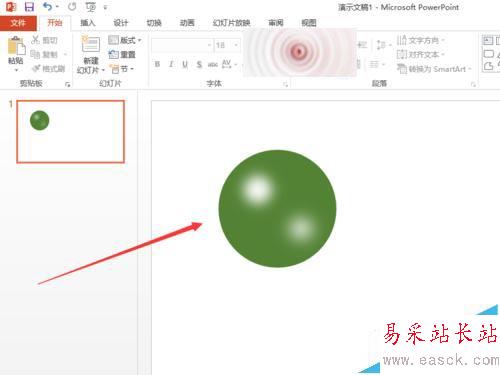
Task: Save the presentation using the floppy disk icon
Action: click(x=29, y=7)
